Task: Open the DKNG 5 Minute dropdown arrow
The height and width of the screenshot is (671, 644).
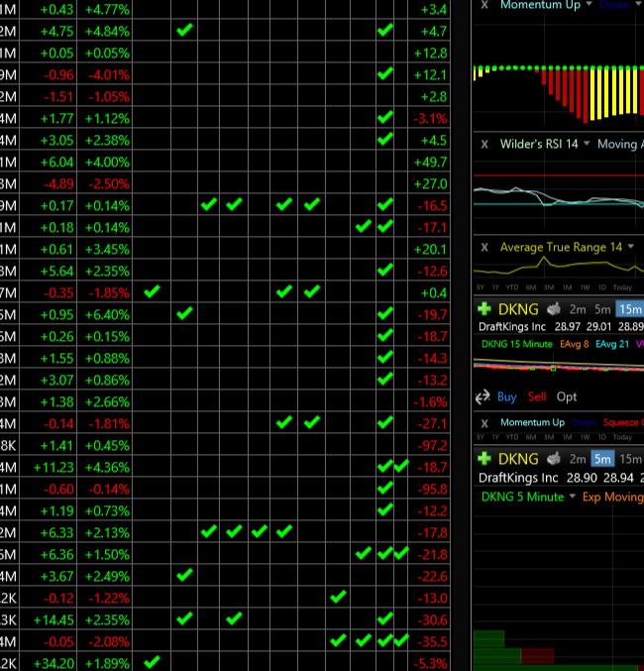Action: (x=572, y=497)
